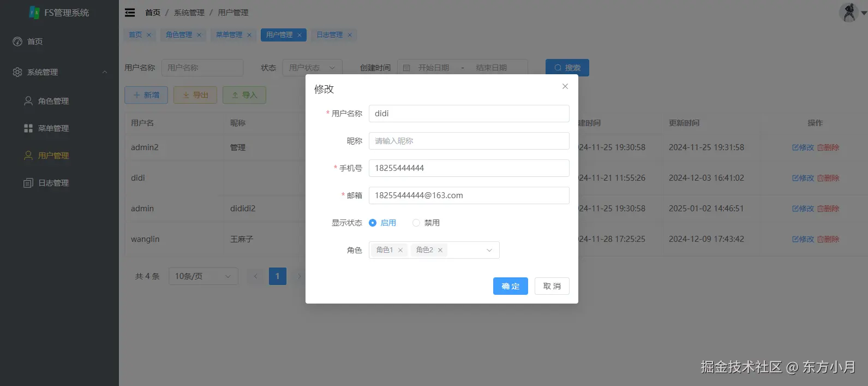Edit the 邮箱 field in the dialog
The image size is (868, 386).
(x=469, y=195)
